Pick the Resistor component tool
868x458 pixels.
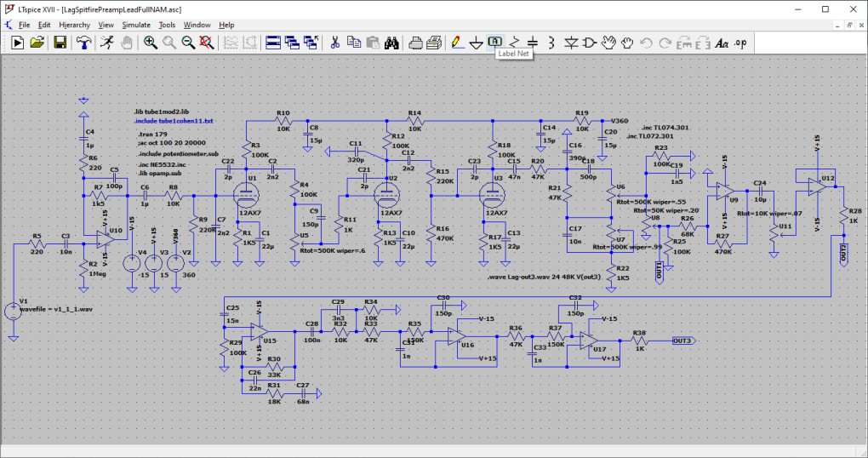point(514,42)
